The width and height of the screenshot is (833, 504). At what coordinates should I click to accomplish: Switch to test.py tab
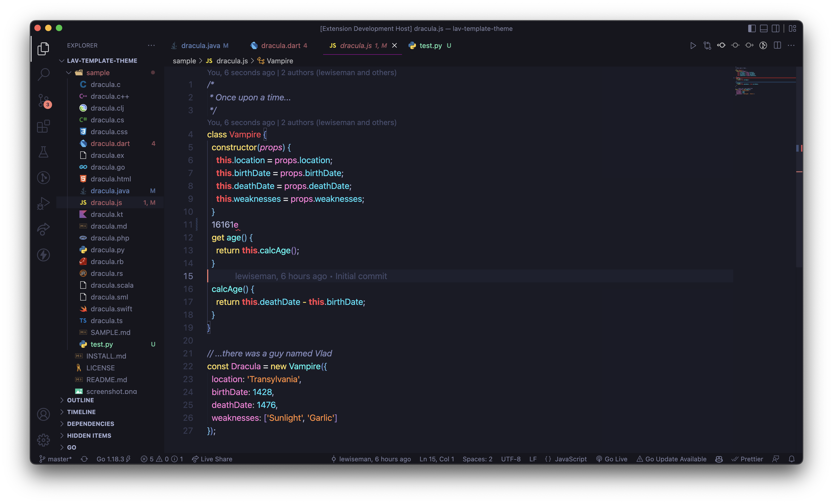(x=430, y=46)
